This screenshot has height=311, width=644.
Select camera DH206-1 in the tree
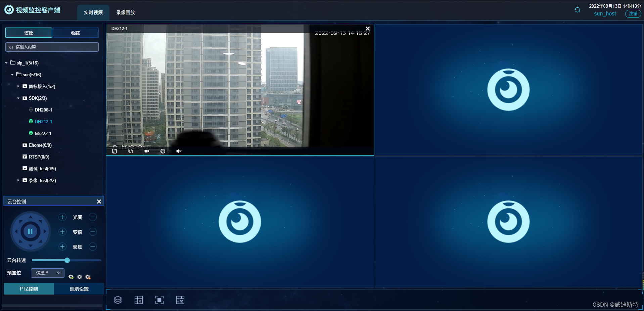click(x=43, y=110)
